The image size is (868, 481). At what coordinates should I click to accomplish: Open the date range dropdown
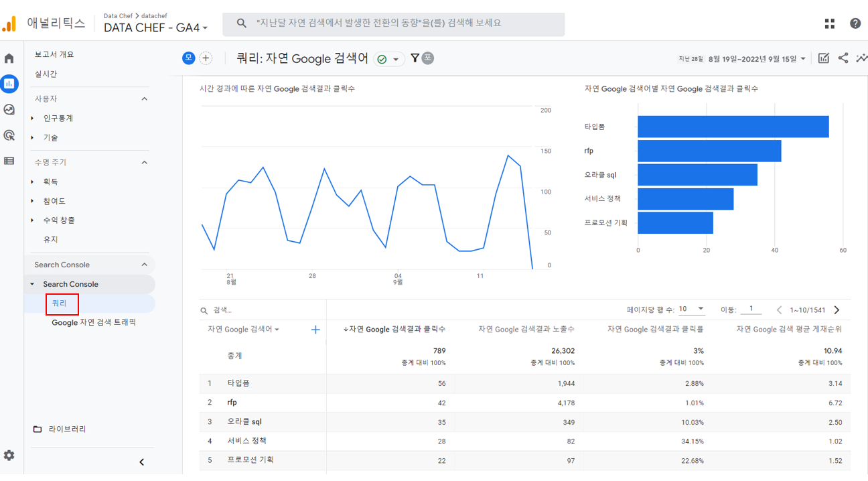757,59
